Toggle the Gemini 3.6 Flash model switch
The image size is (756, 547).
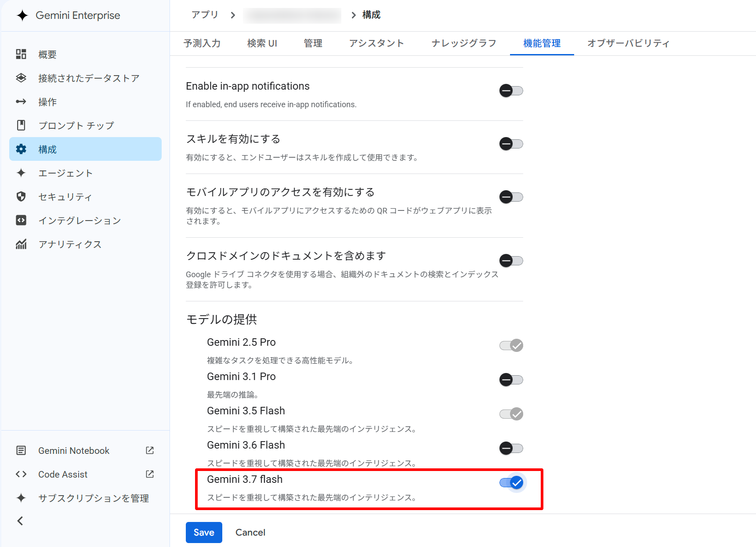[x=511, y=448]
